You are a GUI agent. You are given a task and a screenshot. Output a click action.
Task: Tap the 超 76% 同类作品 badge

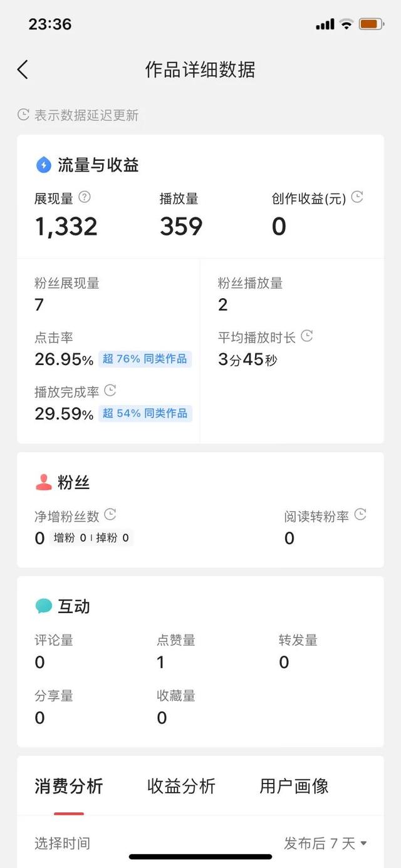click(x=145, y=359)
